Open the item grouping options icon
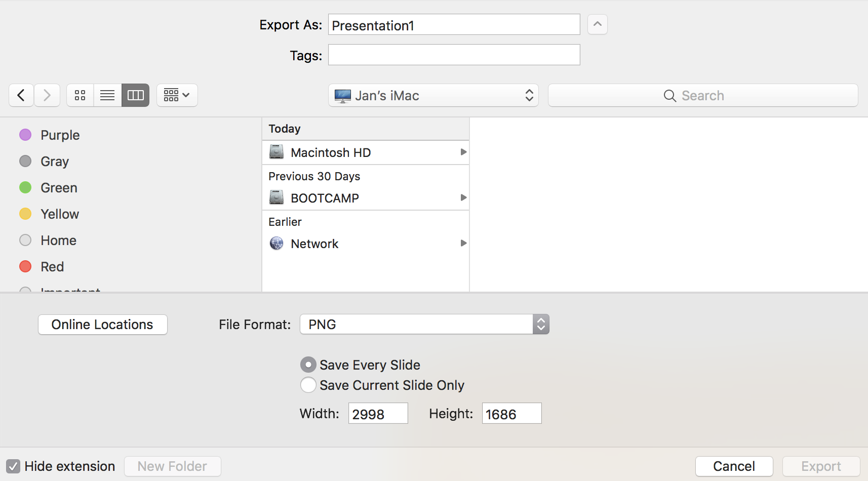The image size is (868, 481). (x=176, y=95)
